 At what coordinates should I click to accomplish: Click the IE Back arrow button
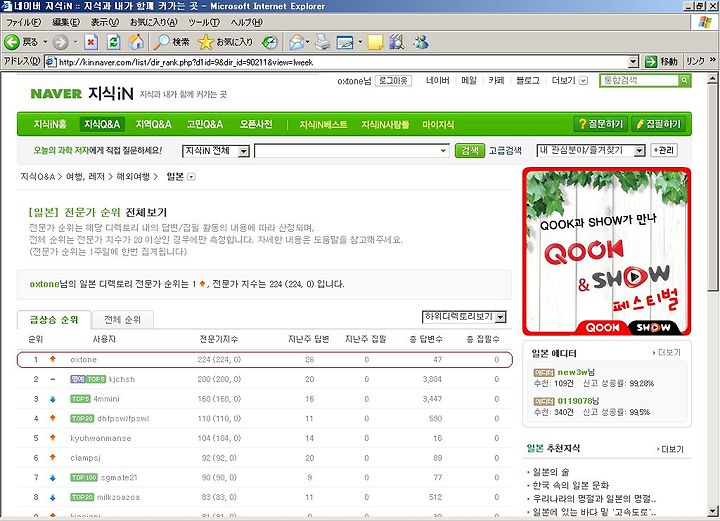pos(12,42)
